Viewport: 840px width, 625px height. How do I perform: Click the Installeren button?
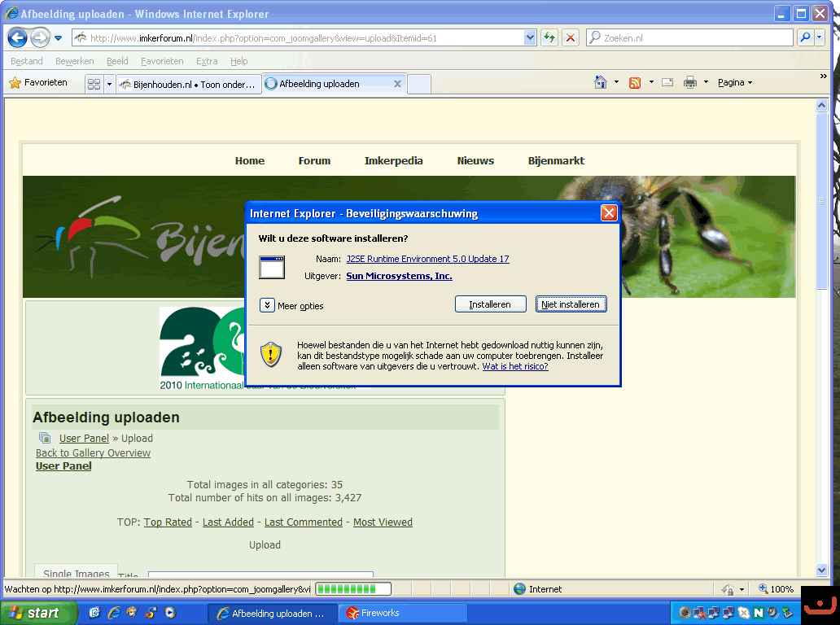(x=490, y=304)
